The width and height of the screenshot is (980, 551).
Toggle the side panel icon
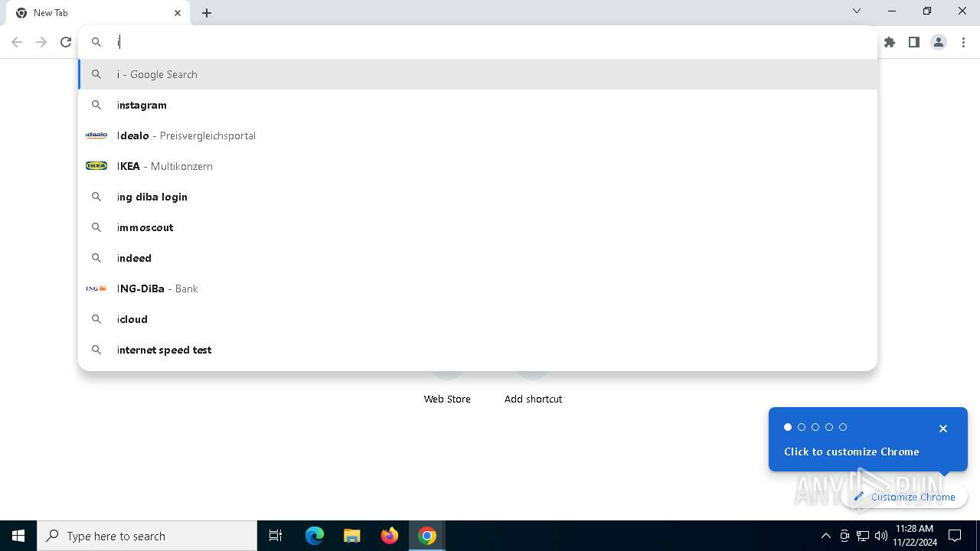pyautogui.click(x=914, y=42)
